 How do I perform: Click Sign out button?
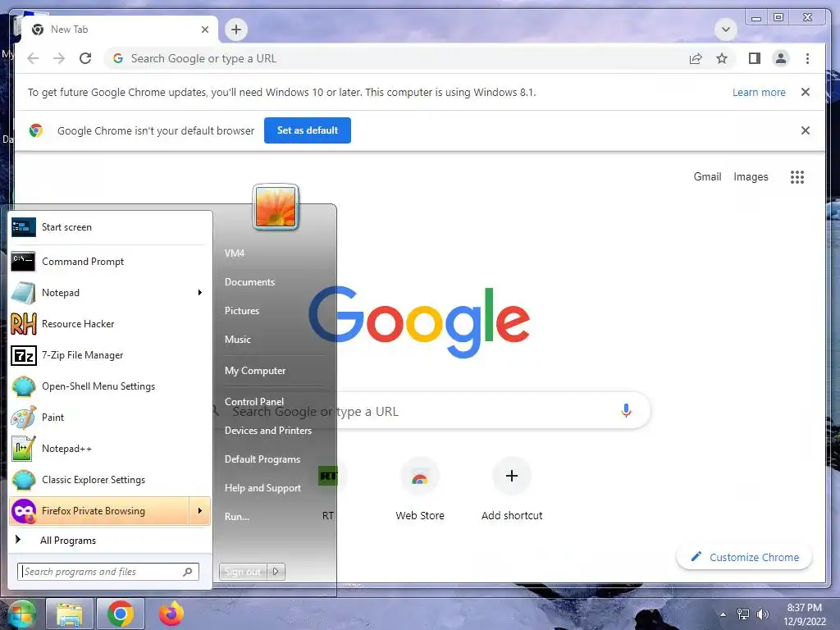click(x=243, y=572)
